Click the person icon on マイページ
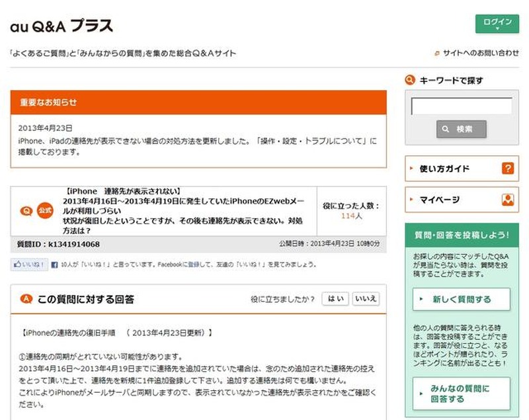 507,199
